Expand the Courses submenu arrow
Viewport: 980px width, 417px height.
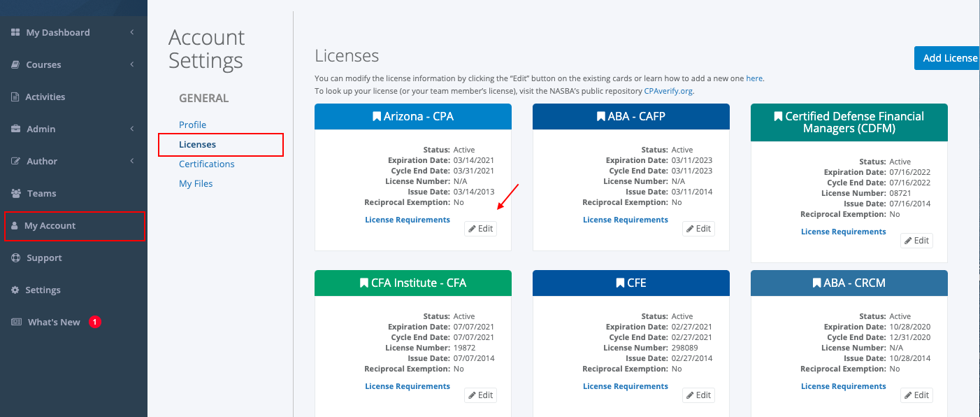132,64
